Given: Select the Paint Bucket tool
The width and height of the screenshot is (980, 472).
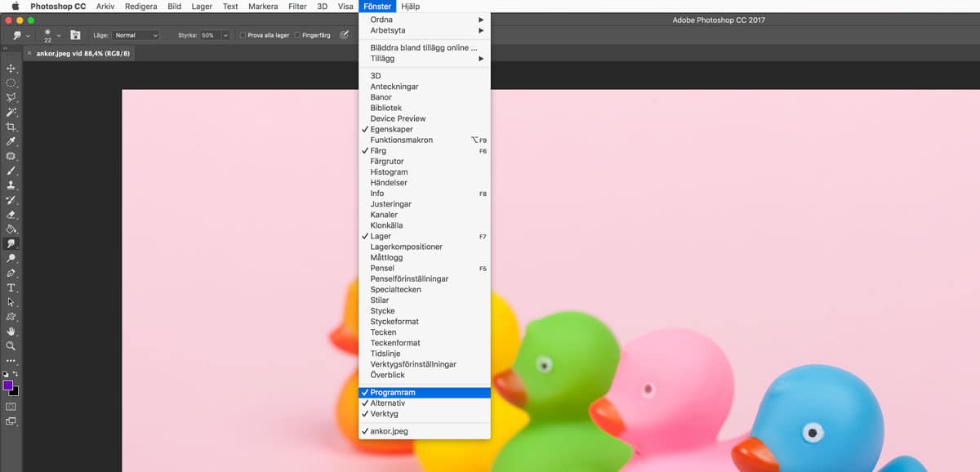Looking at the screenshot, I should [11, 229].
